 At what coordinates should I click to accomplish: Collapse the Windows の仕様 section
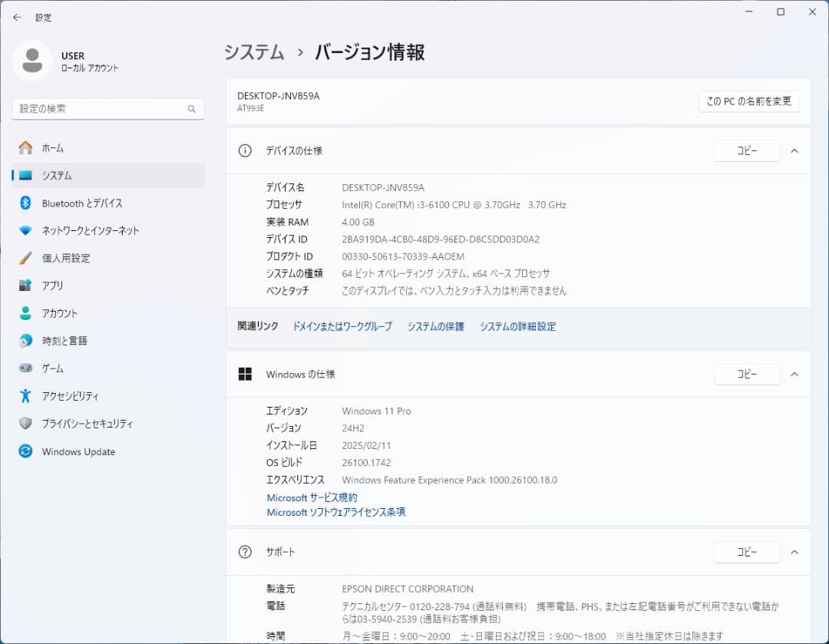pos(794,374)
